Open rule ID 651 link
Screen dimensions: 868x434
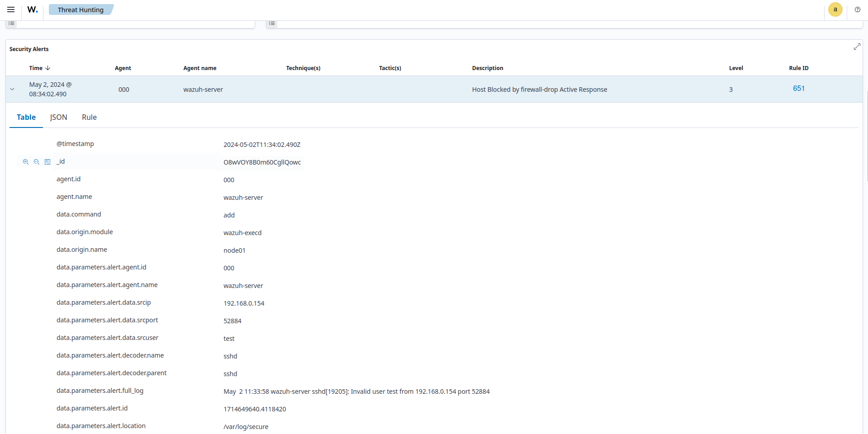click(x=798, y=89)
